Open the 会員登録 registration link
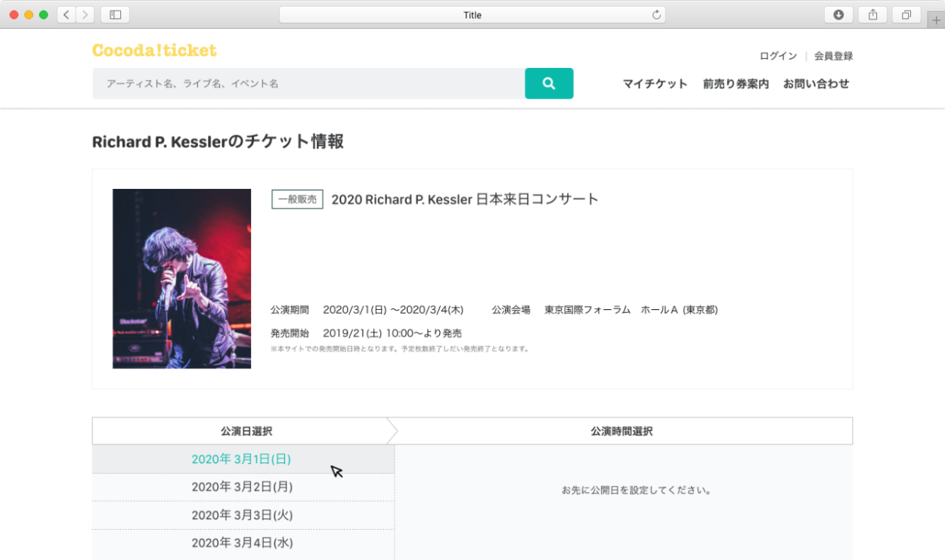 [x=833, y=56]
